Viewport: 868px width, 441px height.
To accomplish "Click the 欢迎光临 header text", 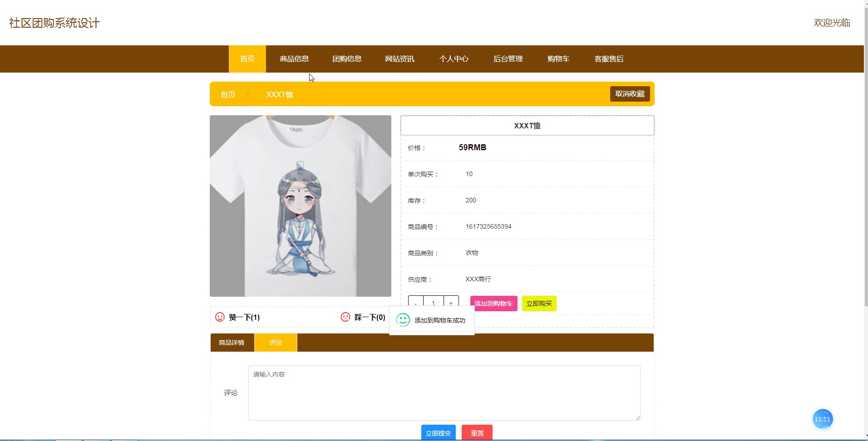I will click(x=832, y=23).
